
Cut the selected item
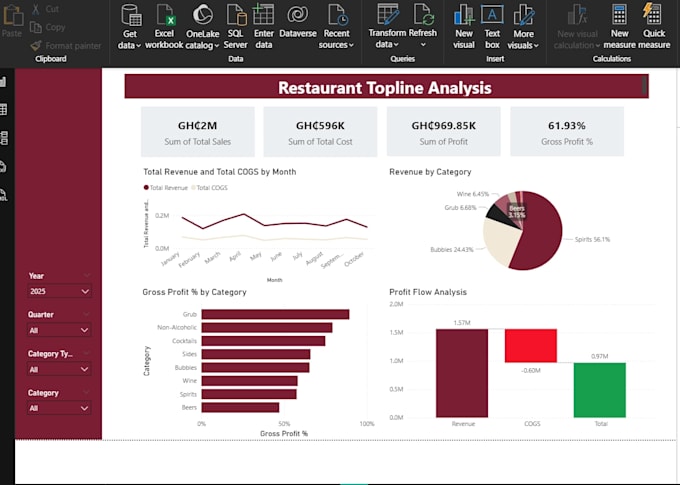(x=45, y=9)
